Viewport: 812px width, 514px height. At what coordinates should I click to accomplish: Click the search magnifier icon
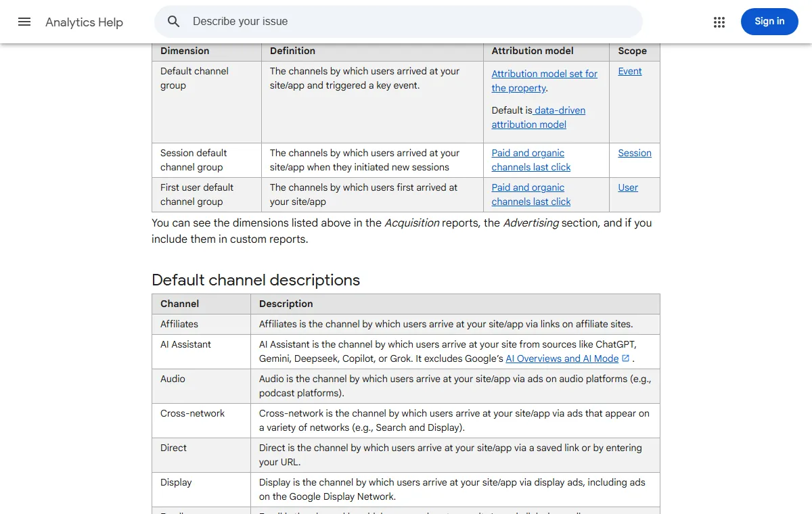[174, 22]
